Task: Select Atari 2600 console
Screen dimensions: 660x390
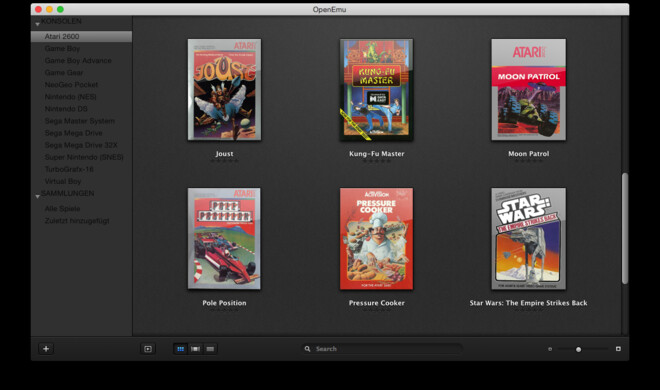Action: coord(81,37)
